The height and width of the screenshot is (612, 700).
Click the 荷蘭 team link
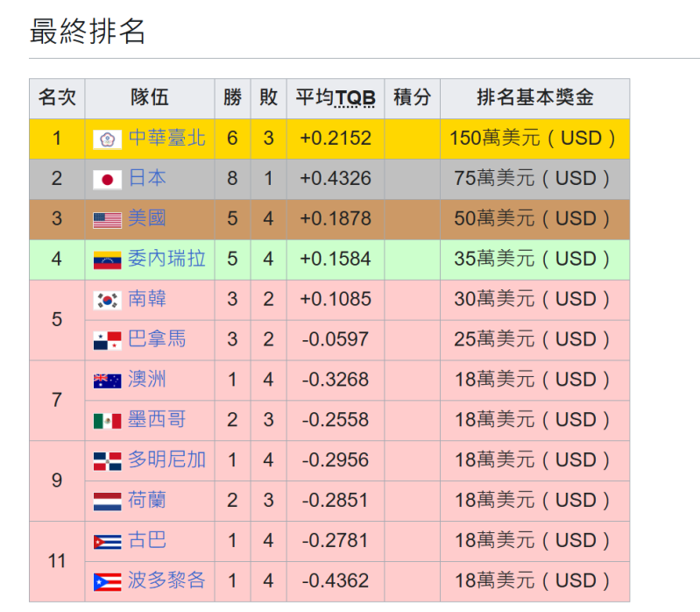pyautogui.click(x=147, y=501)
